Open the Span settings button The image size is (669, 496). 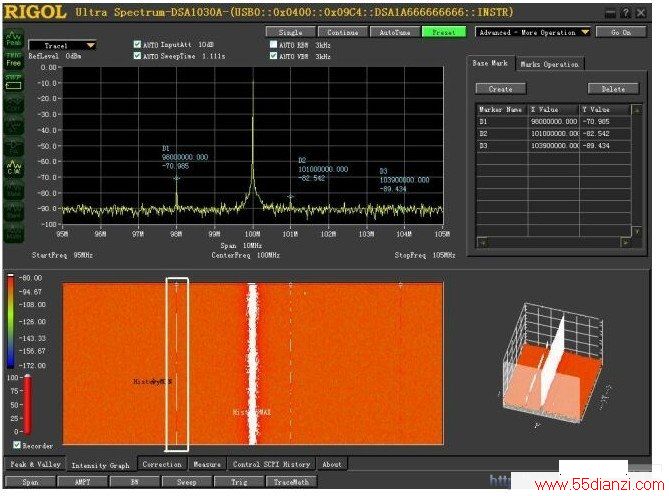30,482
